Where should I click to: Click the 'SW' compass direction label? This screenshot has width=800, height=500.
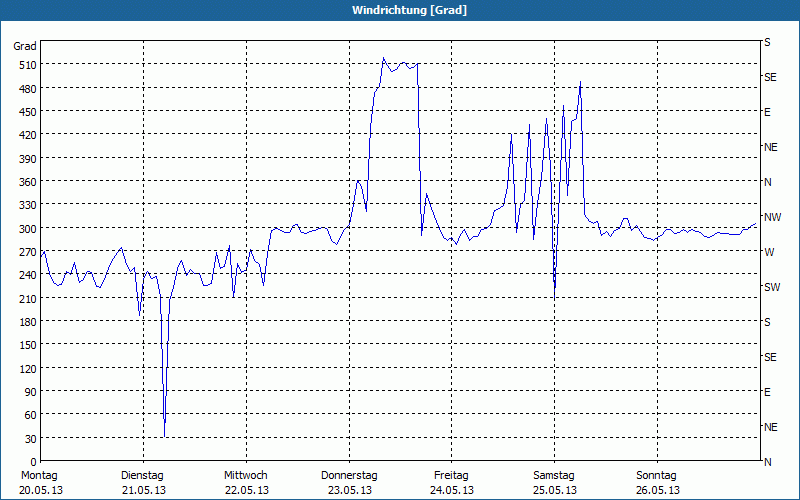tap(772, 287)
